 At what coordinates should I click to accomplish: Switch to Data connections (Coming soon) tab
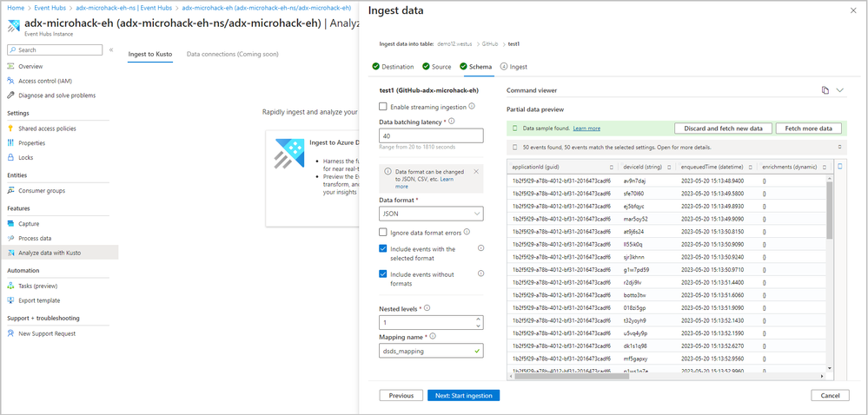(233, 54)
